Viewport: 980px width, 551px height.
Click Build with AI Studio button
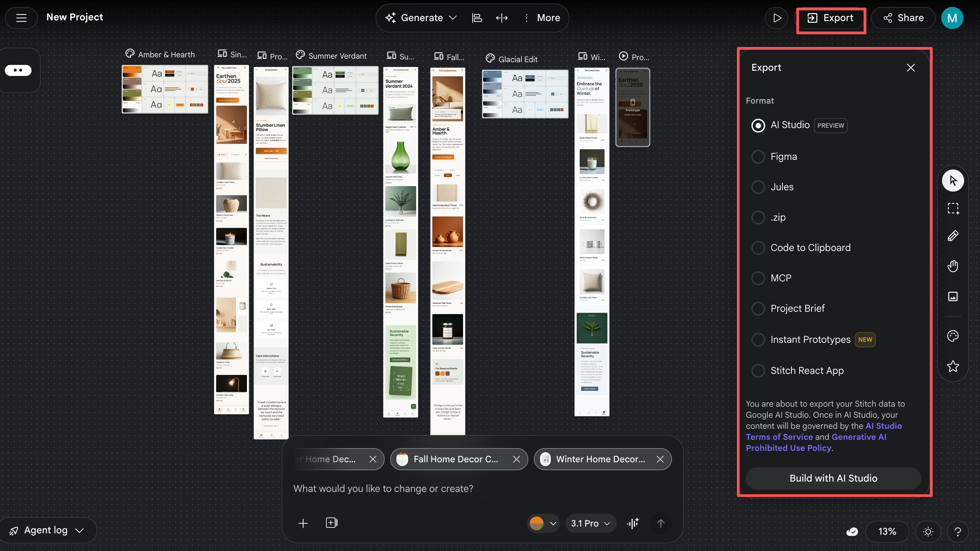click(x=833, y=478)
